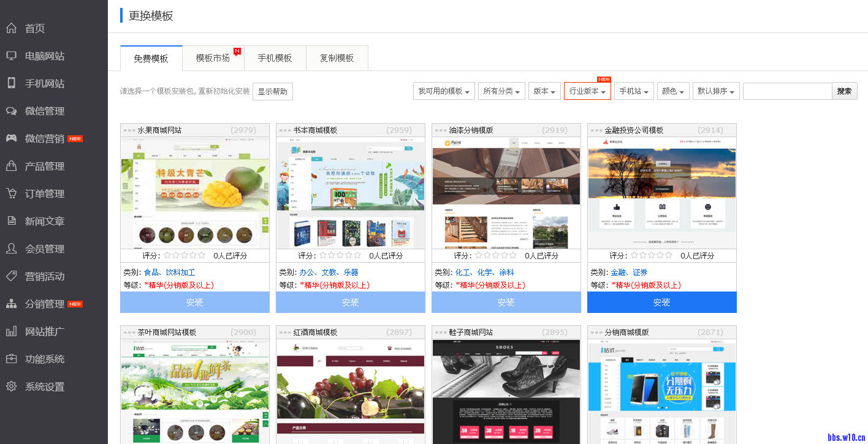Click the home icon beside 首页
Image resolution: width=868 pixels, height=444 pixels.
pyautogui.click(x=11, y=28)
